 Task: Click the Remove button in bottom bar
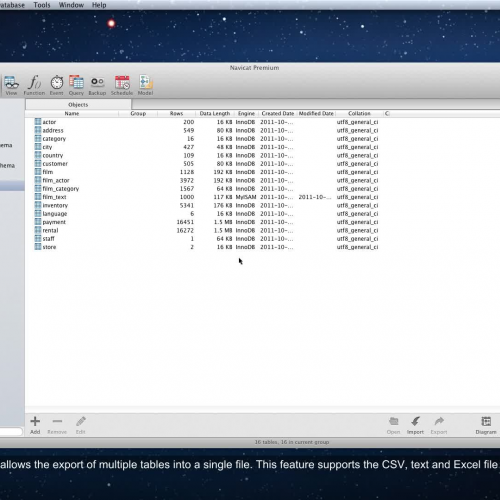point(57,425)
